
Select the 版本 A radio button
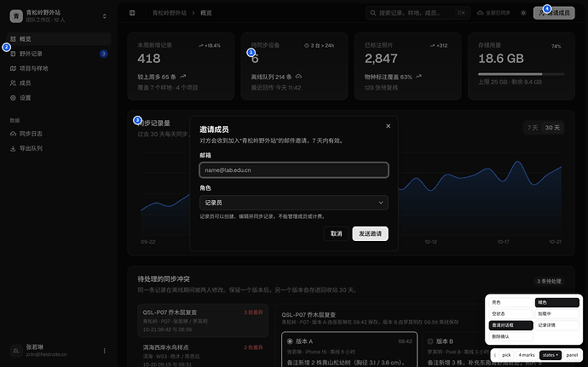coord(290,341)
